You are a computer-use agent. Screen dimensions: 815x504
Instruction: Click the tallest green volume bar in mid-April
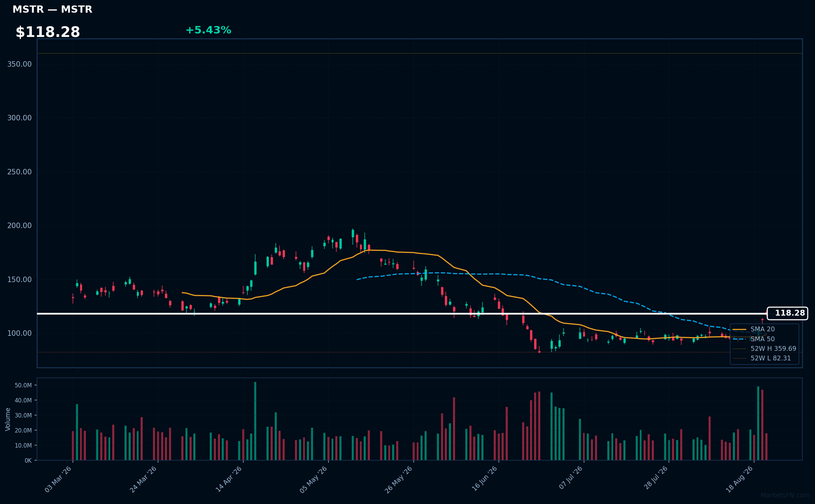255,421
